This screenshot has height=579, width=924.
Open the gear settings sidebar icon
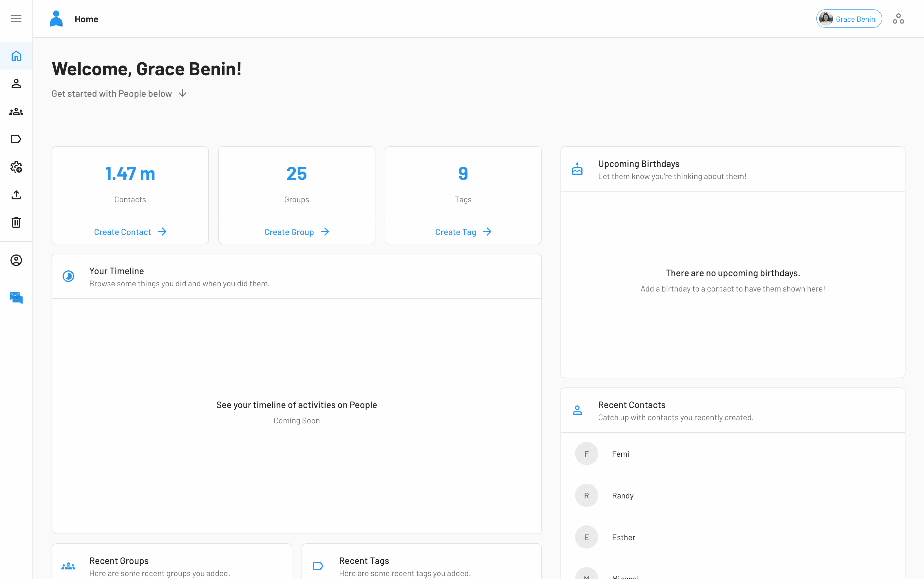pyautogui.click(x=16, y=167)
